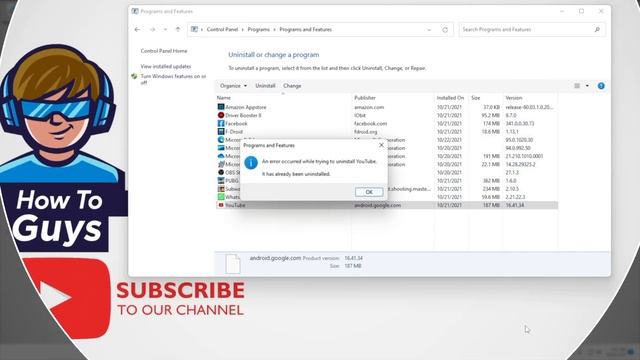Sort by the Size column header
The height and width of the screenshot is (360, 640).
point(476,98)
